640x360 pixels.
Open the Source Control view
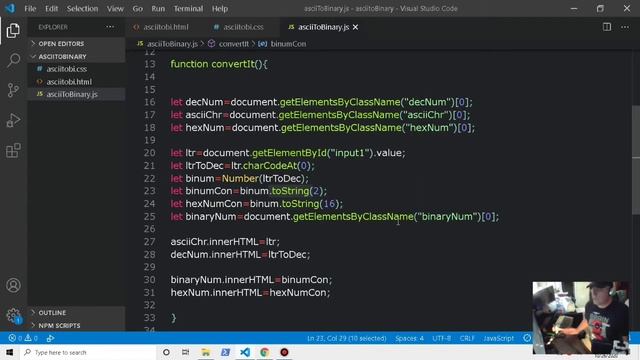pos(13,90)
